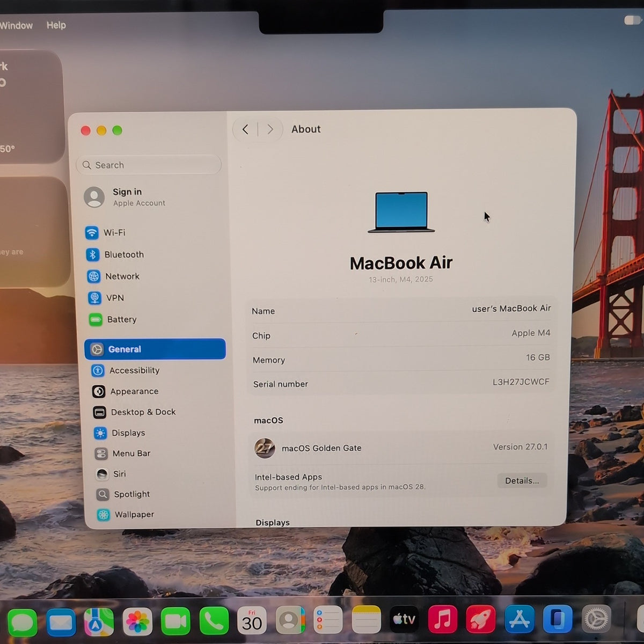Open Wi-Fi settings in the sidebar
Image resolution: width=644 pixels, height=644 pixels.
point(105,232)
